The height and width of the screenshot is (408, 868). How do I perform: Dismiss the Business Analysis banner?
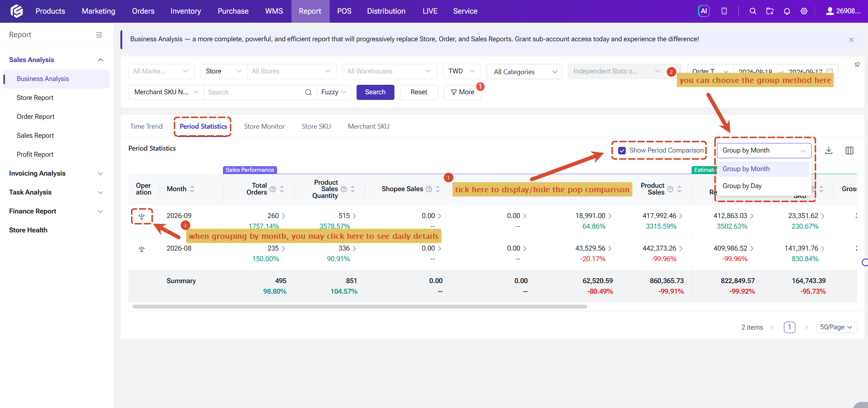tap(851, 40)
